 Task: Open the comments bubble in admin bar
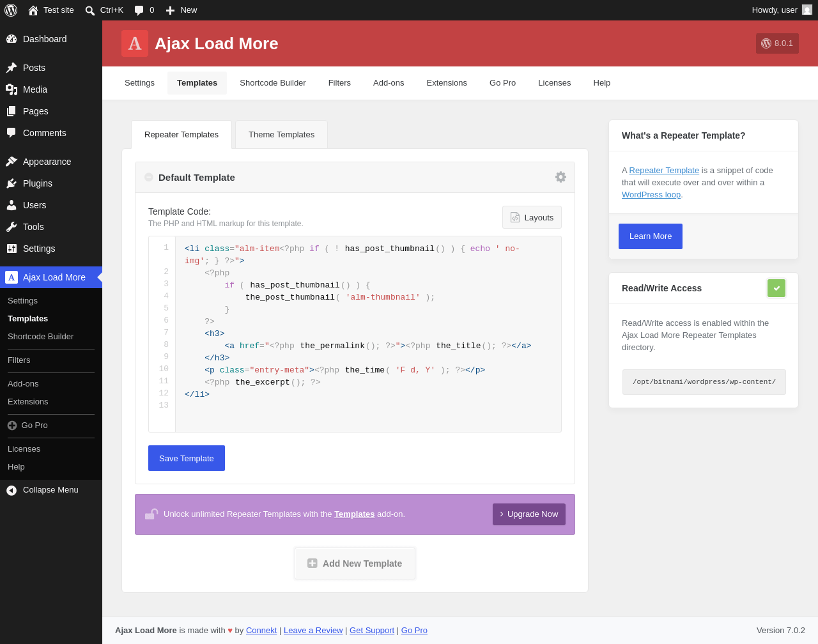click(139, 10)
